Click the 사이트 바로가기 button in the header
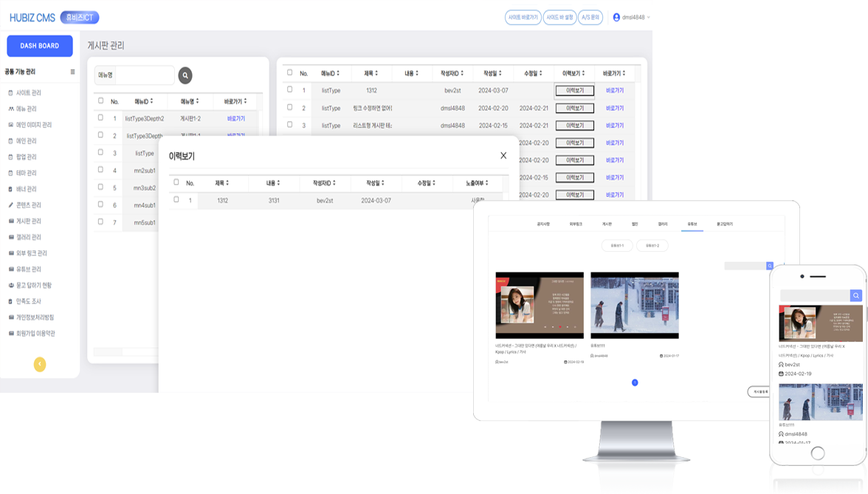Image resolution: width=868 pixels, height=494 pixels. 523,17
